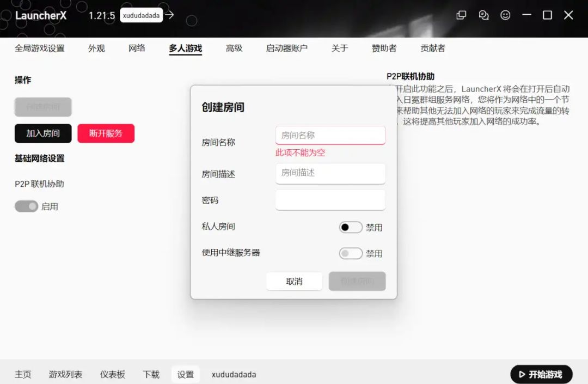The image size is (588, 384).
Task: Click the 房间名称 input field
Action: [x=330, y=136]
